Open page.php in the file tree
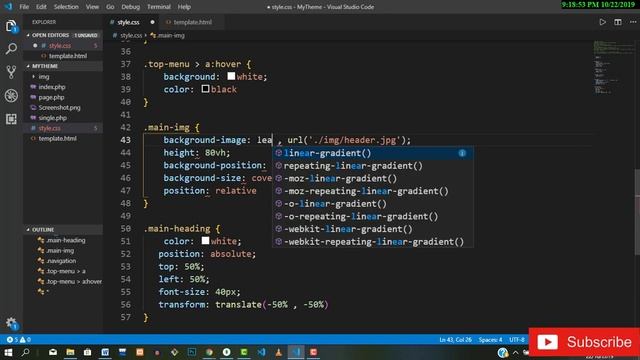640x360 pixels. pos(51,98)
